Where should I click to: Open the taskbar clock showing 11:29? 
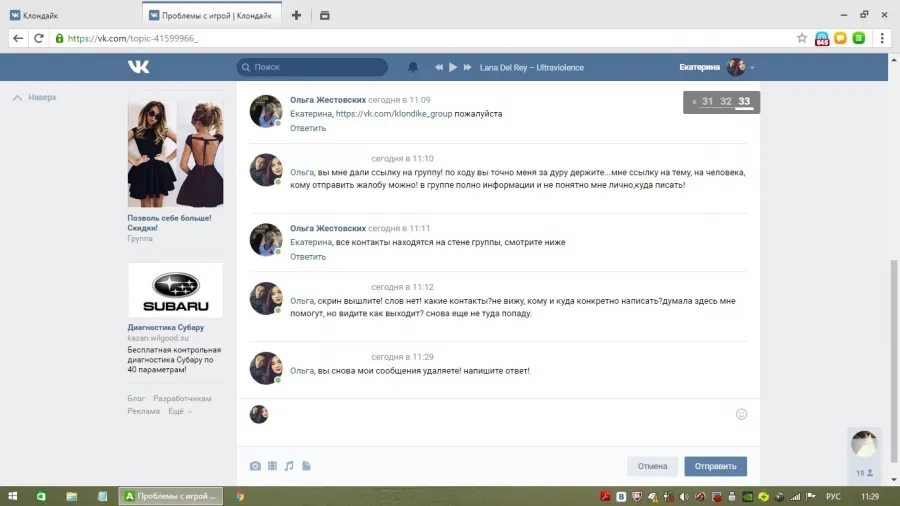[x=870, y=497]
